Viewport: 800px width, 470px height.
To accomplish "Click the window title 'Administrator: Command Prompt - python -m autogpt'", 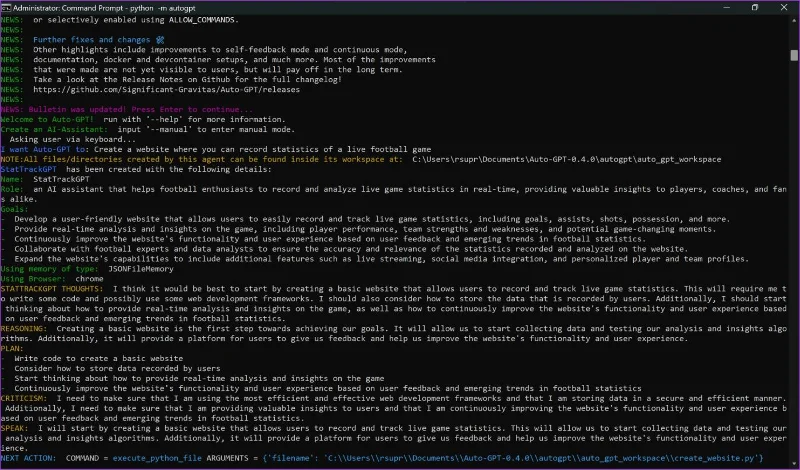I will coord(104,8).
